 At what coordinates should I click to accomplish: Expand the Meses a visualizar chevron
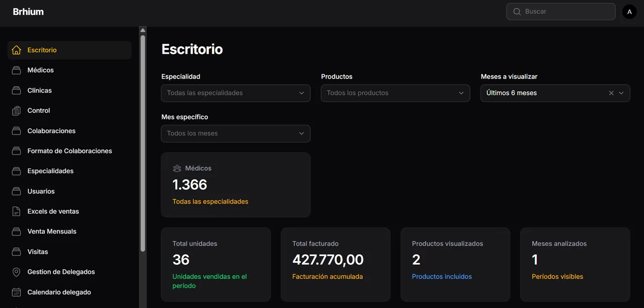tap(621, 93)
